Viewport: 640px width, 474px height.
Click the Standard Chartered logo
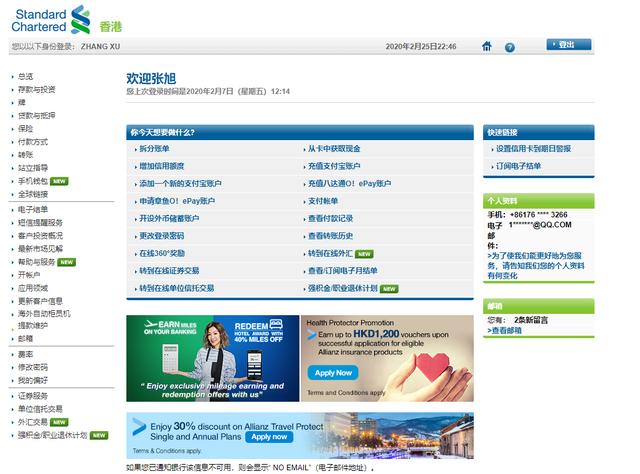tap(51, 18)
